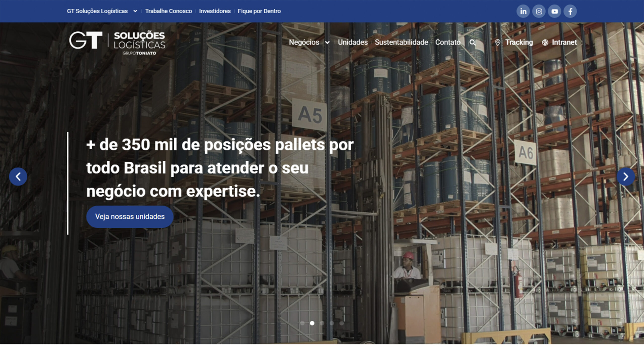Open the Trabalhe Conosco link

tap(169, 11)
